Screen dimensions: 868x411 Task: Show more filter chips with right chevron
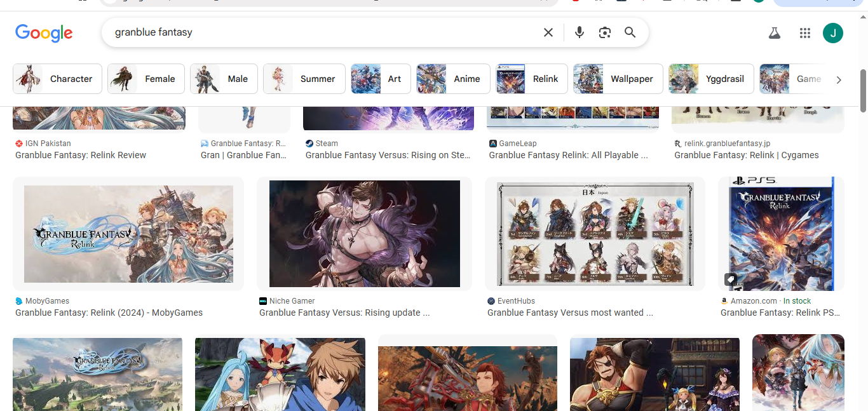click(839, 79)
